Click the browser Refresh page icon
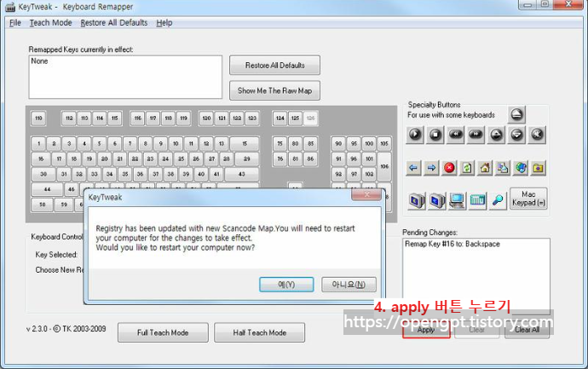The image size is (588, 369). [467, 168]
